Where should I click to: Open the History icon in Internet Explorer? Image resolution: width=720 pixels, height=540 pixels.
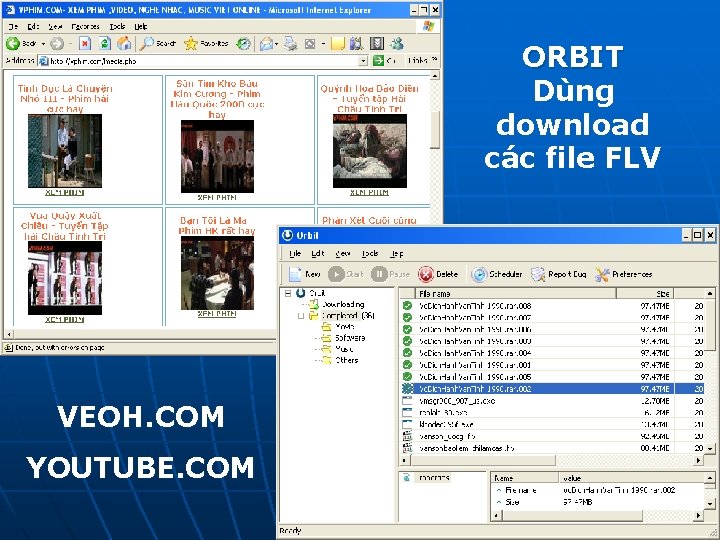(x=243, y=44)
